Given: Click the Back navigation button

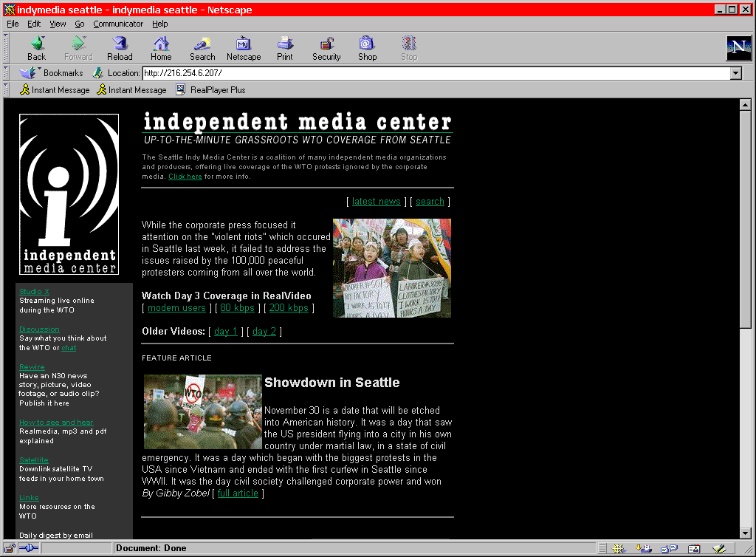Looking at the screenshot, I should [36, 48].
